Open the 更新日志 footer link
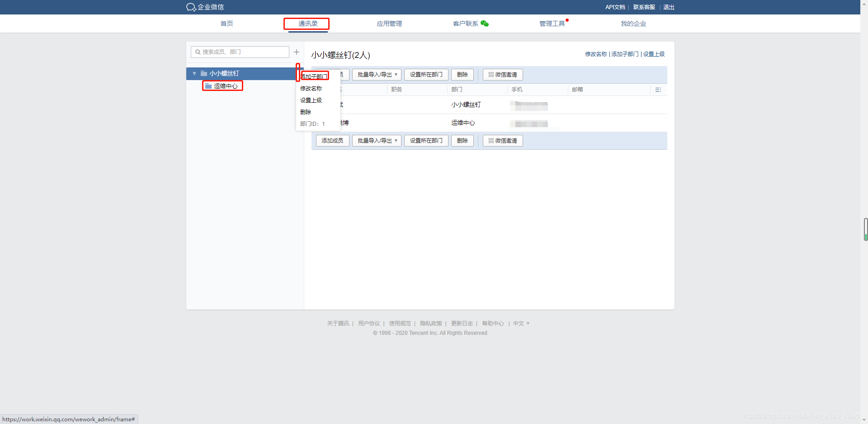868x424 pixels. (x=462, y=324)
